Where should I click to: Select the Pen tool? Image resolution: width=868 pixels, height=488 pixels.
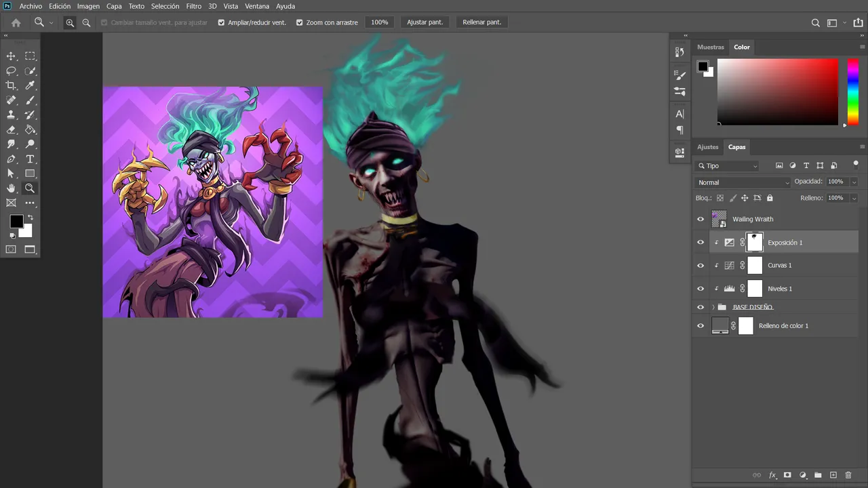pyautogui.click(x=11, y=159)
